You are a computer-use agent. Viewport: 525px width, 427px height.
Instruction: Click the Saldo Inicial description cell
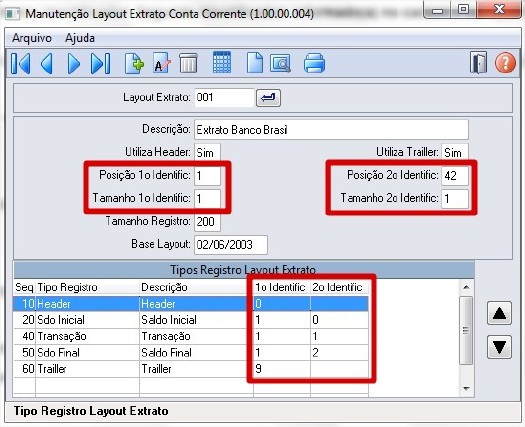196,320
